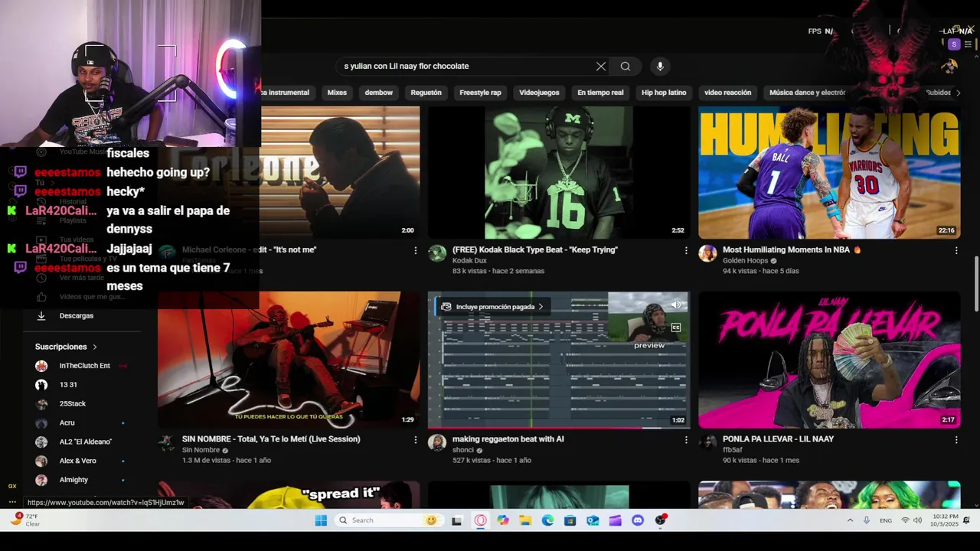Open Outlook from the taskbar
Image resolution: width=980 pixels, height=551 pixels.
(593, 520)
